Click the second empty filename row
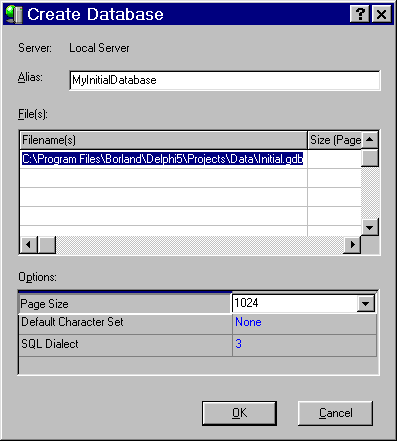 pos(163,197)
